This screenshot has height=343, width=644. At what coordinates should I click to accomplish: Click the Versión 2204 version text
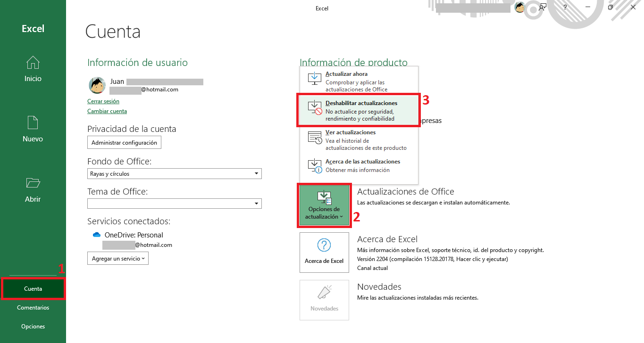[433, 259]
